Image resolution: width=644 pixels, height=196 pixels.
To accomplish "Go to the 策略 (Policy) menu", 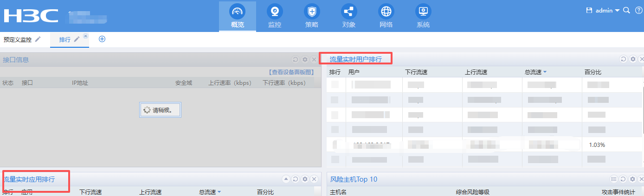I will 312,16.
